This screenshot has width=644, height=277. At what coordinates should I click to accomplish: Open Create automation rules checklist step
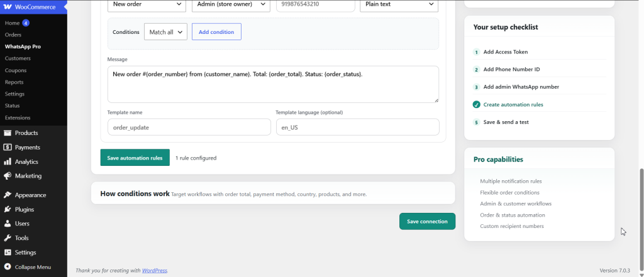click(x=513, y=105)
